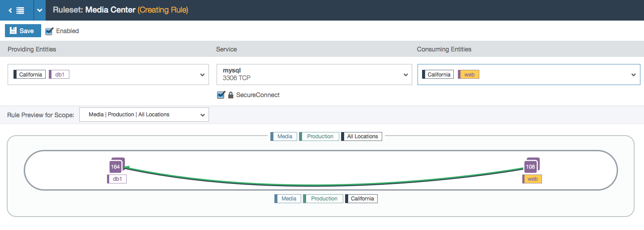The image size is (644, 230).
Task: Click the California label below the group oval
Action: pyautogui.click(x=361, y=199)
